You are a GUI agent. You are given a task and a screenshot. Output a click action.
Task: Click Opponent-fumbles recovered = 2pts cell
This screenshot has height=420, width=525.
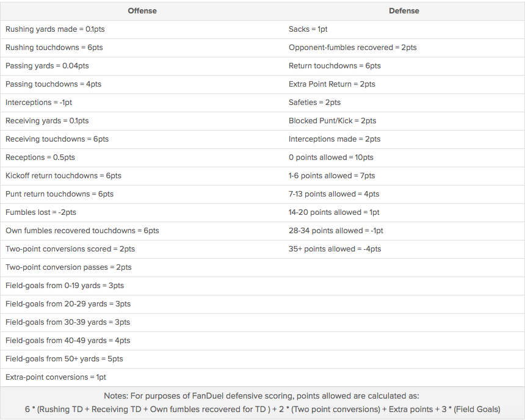353,48
